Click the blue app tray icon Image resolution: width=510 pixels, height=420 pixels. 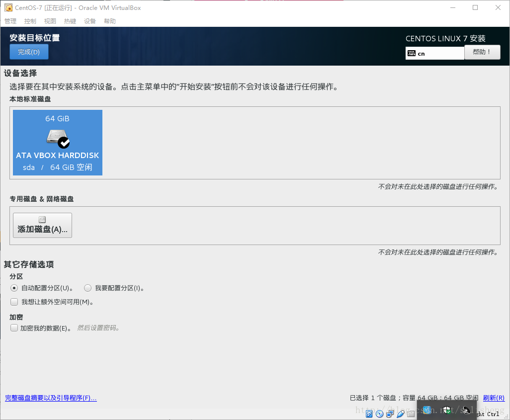pyautogui.click(x=427, y=410)
